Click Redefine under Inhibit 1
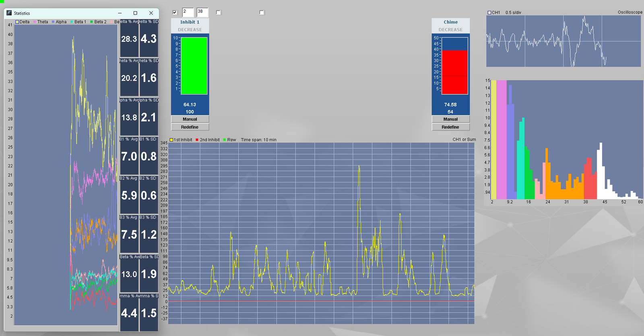This screenshot has height=336, width=644. 190,127
